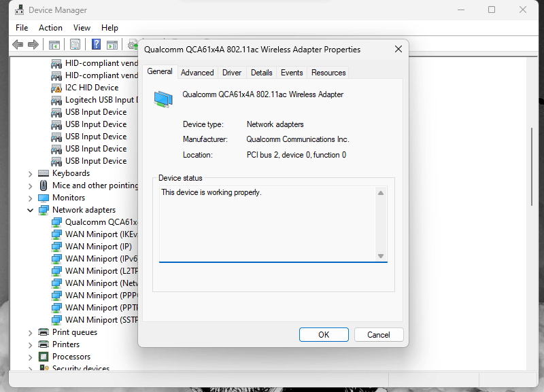Click the Network adapters category icon
Image resolution: width=544 pixels, height=392 pixels.
[x=44, y=210]
